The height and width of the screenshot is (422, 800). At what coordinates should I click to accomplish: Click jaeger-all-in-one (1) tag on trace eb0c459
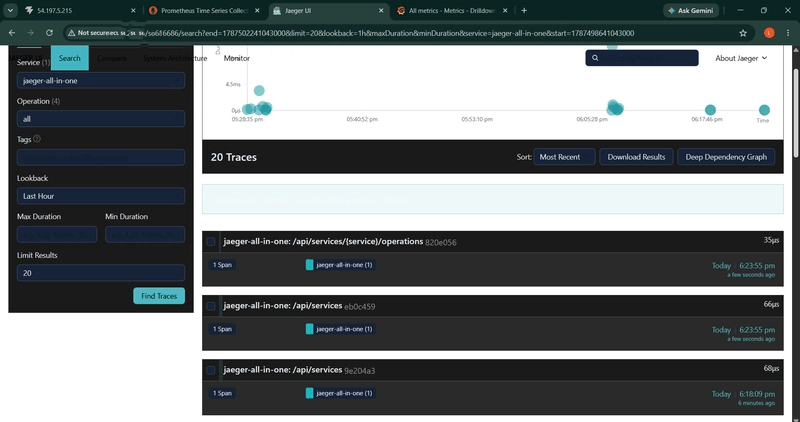coord(340,329)
